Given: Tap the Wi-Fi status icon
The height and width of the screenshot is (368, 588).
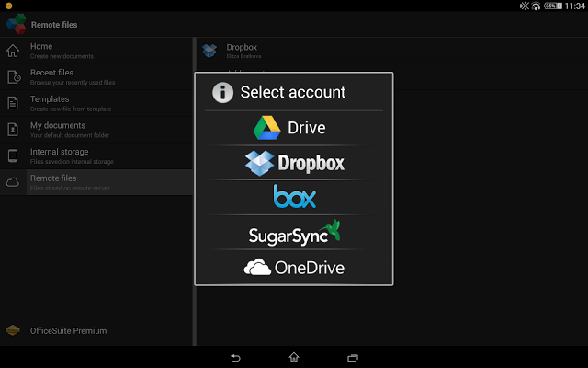Looking at the screenshot, I should tap(536, 6).
